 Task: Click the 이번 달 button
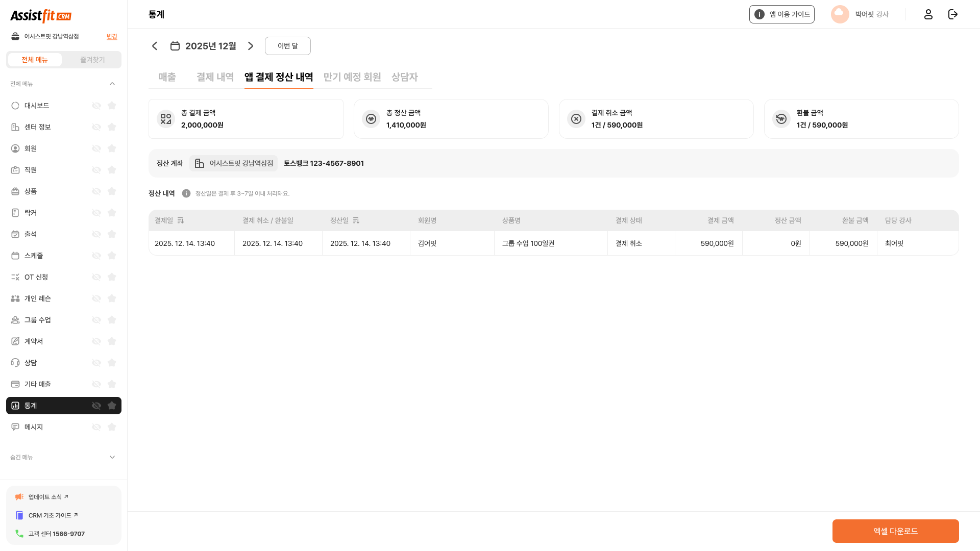click(x=287, y=45)
